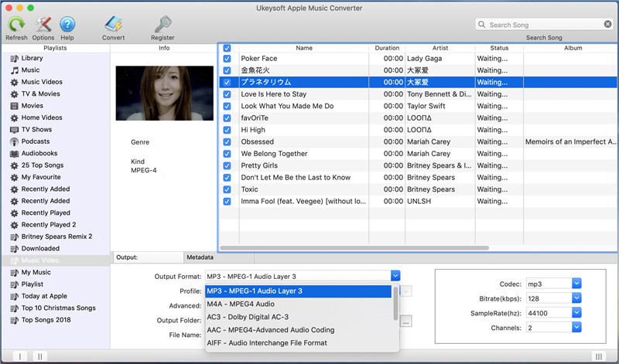
Task: Select the 25 Top Songs gear icon
Action: tap(14, 165)
